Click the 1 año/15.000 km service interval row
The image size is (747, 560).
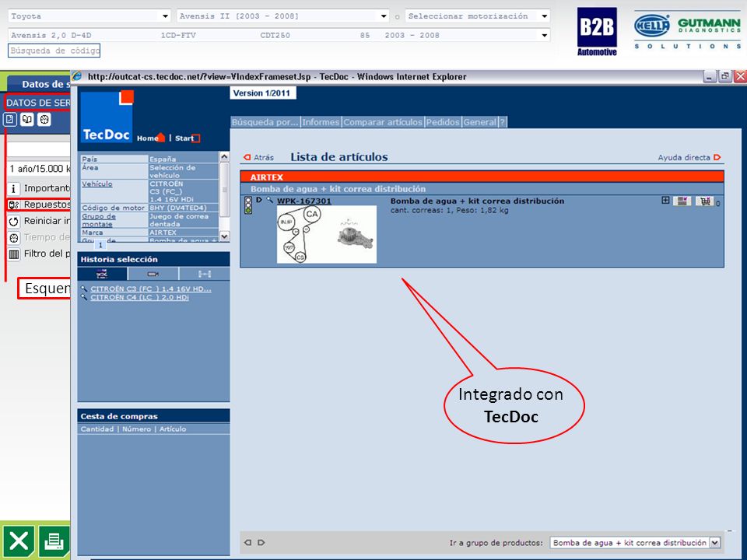[39, 169]
